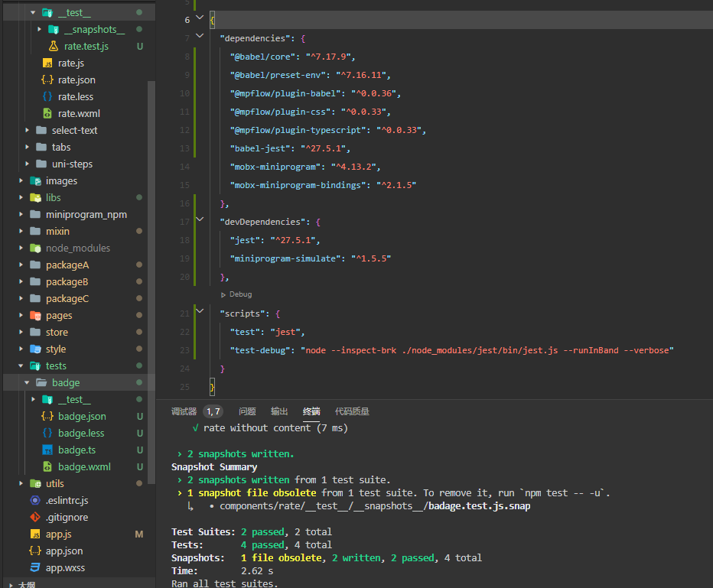Click the badge.ts TypeScript icon
The width and height of the screenshot is (713, 588).
[x=47, y=450]
